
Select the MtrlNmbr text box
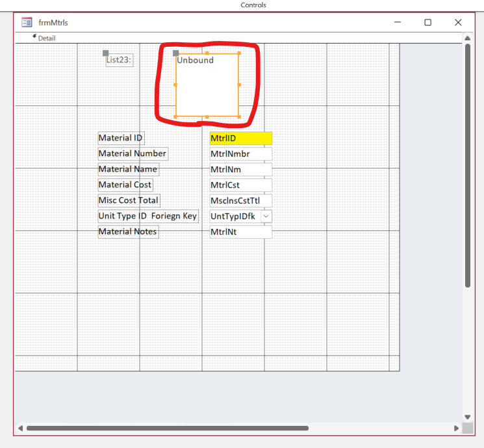coord(241,153)
